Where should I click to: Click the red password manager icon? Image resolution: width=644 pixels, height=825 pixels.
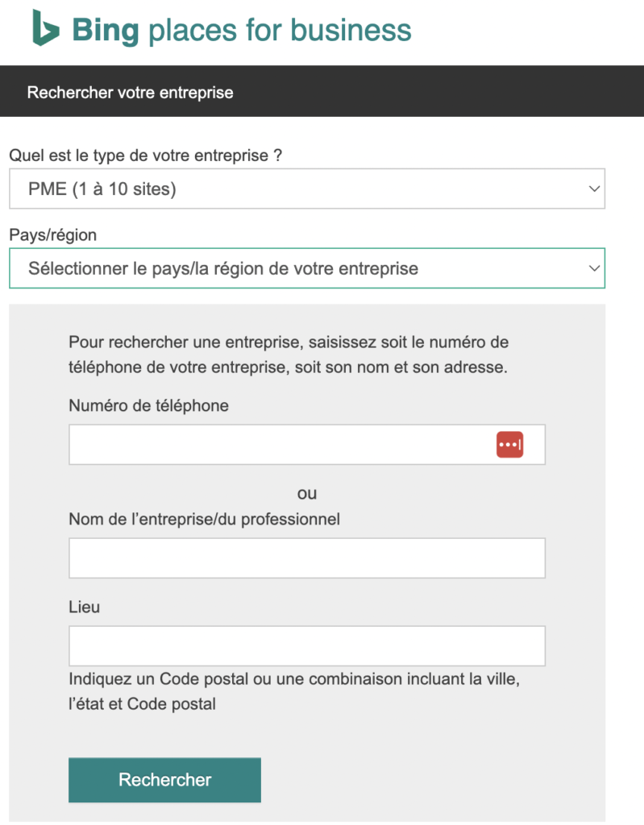coord(509,445)
